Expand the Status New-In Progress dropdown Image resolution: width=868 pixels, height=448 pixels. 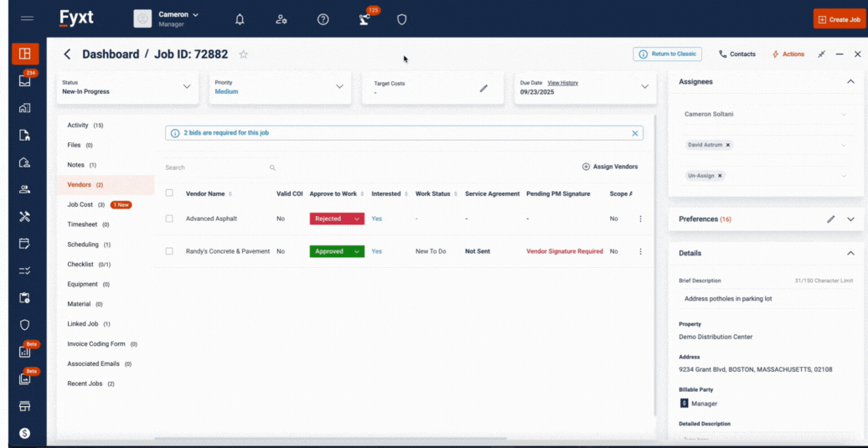187,86
